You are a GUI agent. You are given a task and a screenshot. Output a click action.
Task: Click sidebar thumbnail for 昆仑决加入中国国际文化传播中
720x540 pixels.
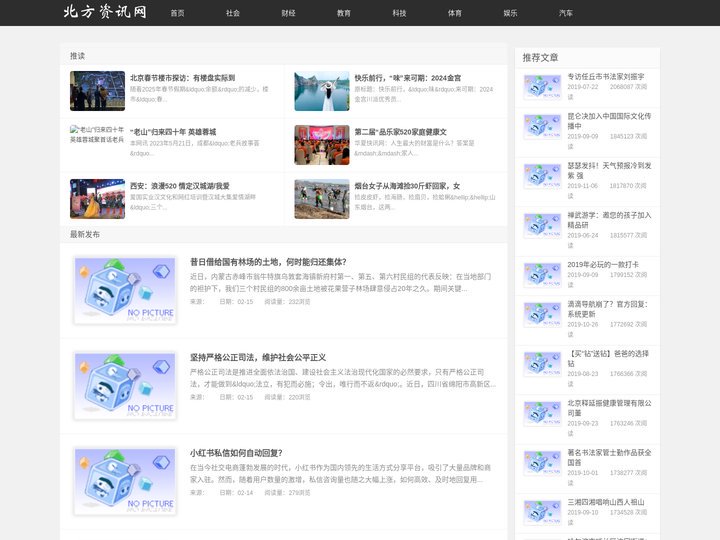[x=542, y=126]
